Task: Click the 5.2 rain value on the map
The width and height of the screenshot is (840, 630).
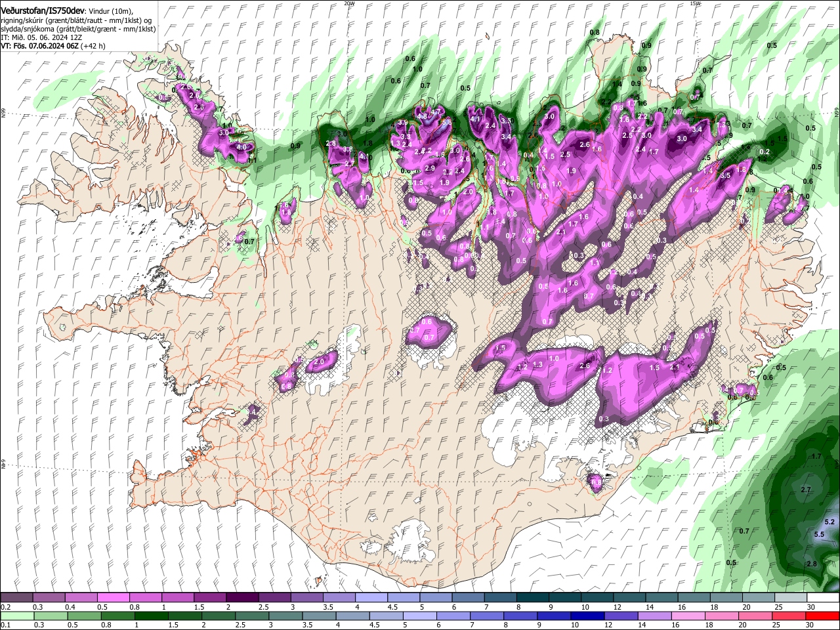Action: coord(829,522)
